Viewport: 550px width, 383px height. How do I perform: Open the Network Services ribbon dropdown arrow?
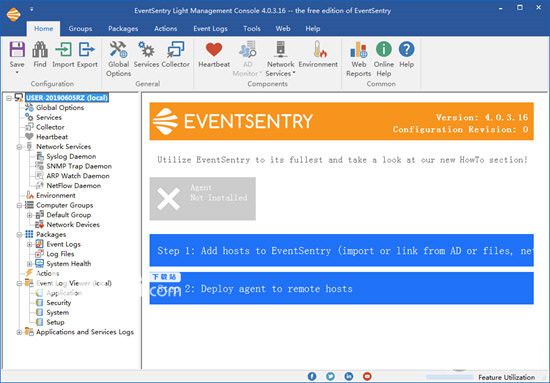294,73
